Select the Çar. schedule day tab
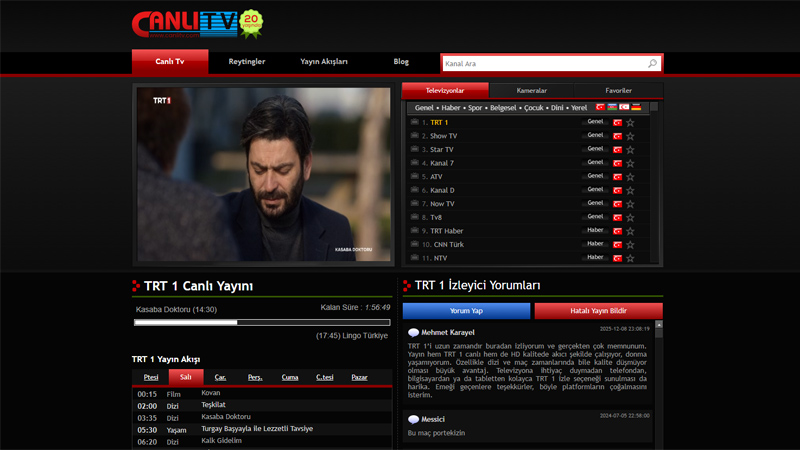800x450 pixels. tap(220, 377)
